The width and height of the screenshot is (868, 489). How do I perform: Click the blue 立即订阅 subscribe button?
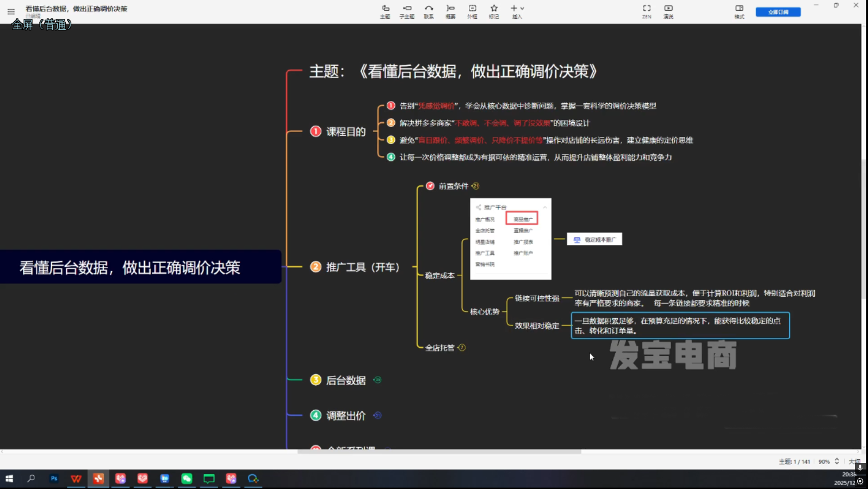point(778,12)
